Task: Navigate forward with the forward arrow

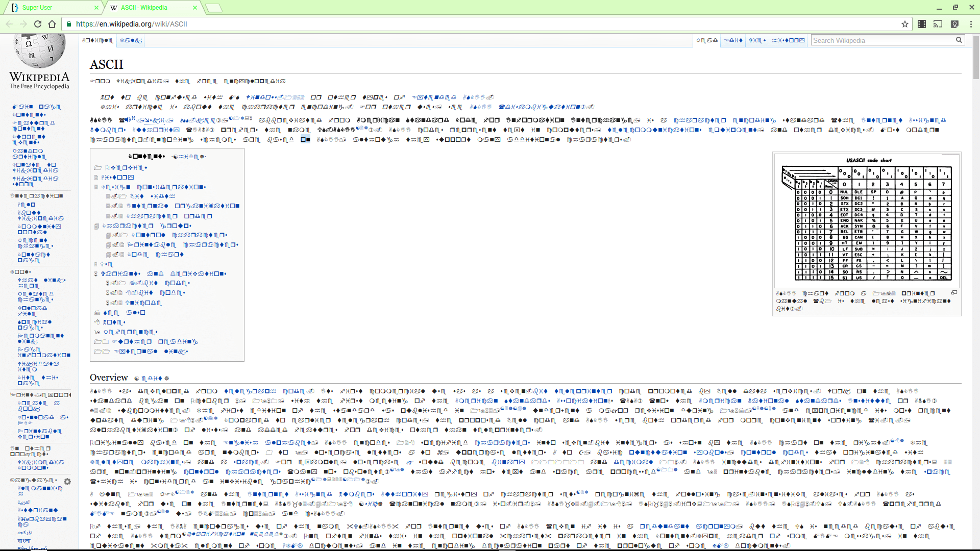Action: coord(23,23)
